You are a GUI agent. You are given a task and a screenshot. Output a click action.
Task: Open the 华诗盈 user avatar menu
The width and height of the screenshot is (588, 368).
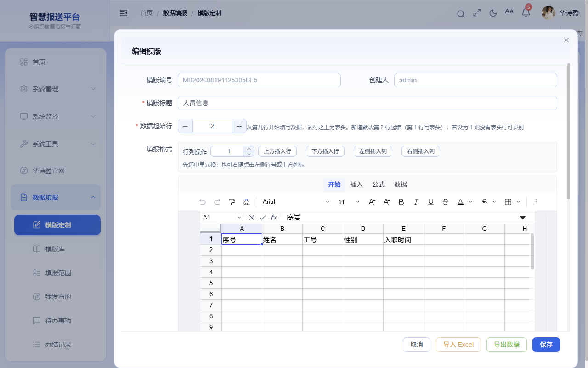point(548,13)
